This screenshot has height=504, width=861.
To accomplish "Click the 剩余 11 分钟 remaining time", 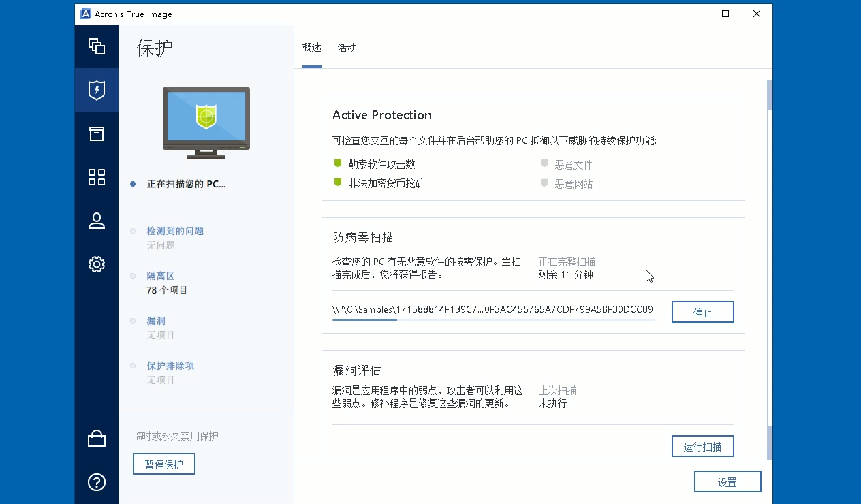I will 566,275.
